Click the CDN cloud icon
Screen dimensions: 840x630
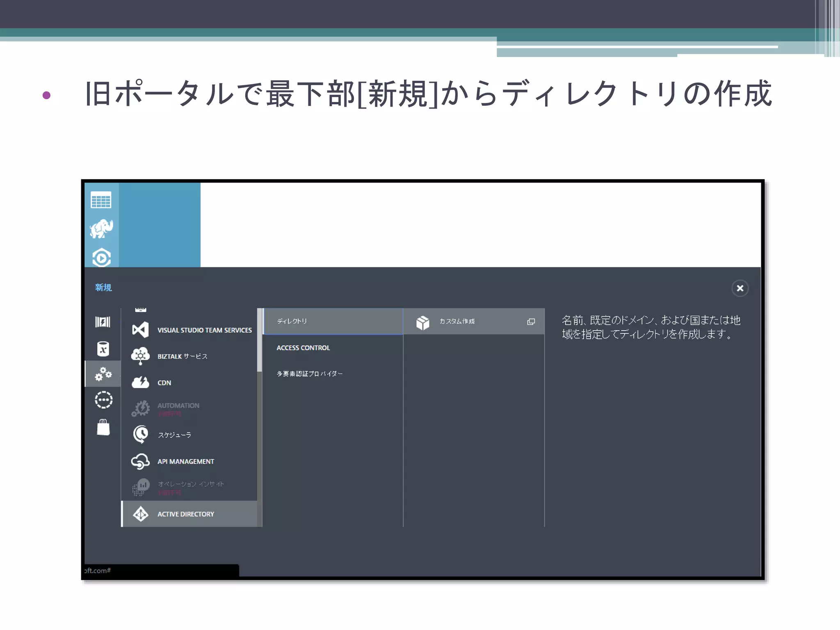[x=140, y=382]
